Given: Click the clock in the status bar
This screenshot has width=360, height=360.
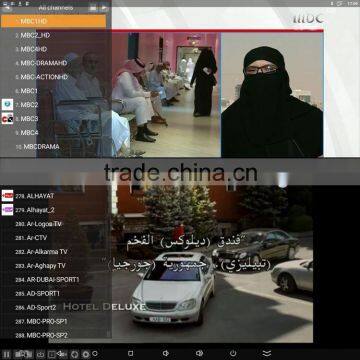Looking at the screenshot, I should [352, 3].
